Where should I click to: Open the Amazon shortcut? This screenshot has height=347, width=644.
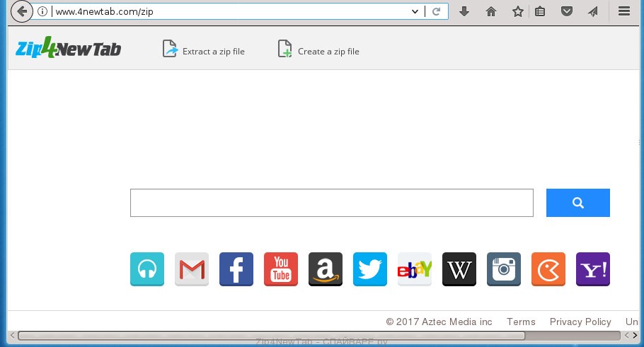click(326, 269)
